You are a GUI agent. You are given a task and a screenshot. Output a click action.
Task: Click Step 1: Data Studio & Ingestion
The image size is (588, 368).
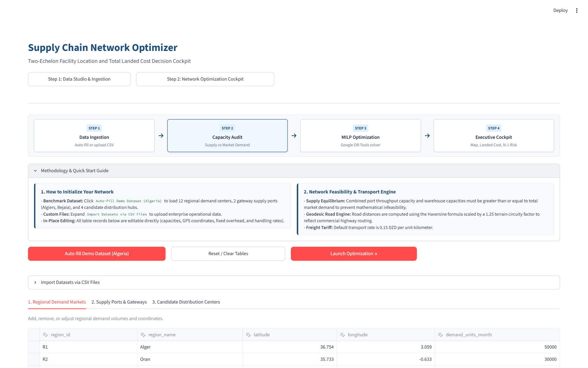click(79, 79)
